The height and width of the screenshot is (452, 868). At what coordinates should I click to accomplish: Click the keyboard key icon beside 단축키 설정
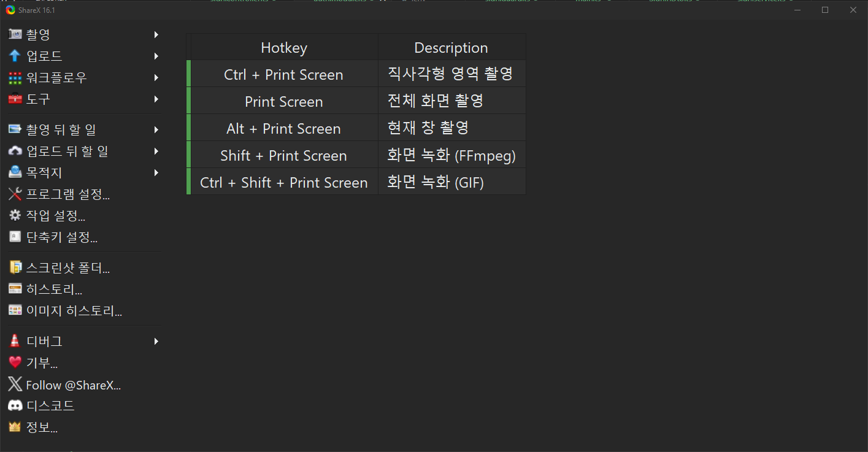click(x=15, y=237)
